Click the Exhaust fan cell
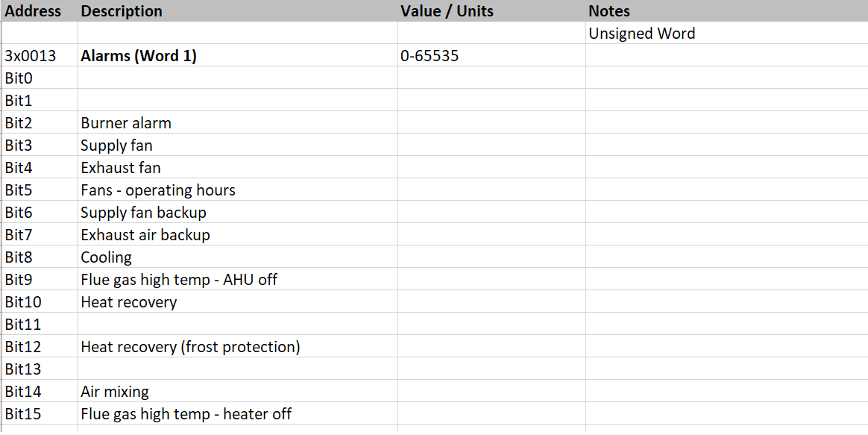Viewport: 868px width, 435px height. tap(121, 168)
